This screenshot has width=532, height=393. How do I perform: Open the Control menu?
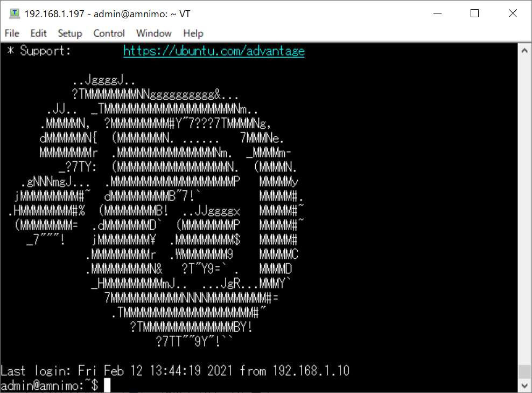pyautogui.click(x=109, y=33)
